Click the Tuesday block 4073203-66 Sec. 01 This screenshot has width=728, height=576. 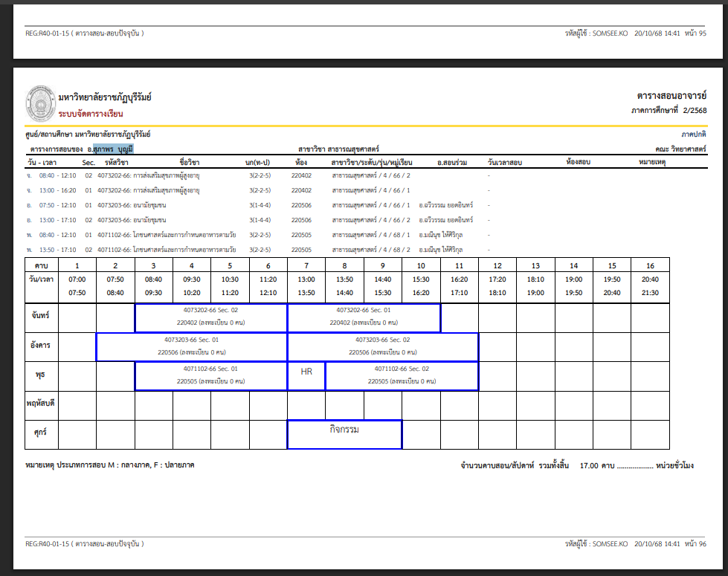point(192,347)
